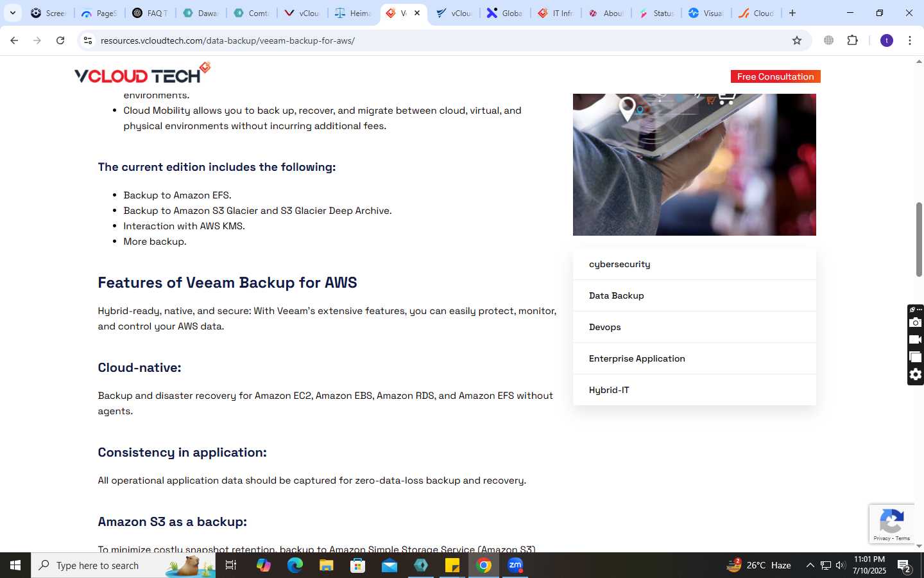View site information icon in address bar
This screenshot has width=924, height=578.
(x=88, y=40)
